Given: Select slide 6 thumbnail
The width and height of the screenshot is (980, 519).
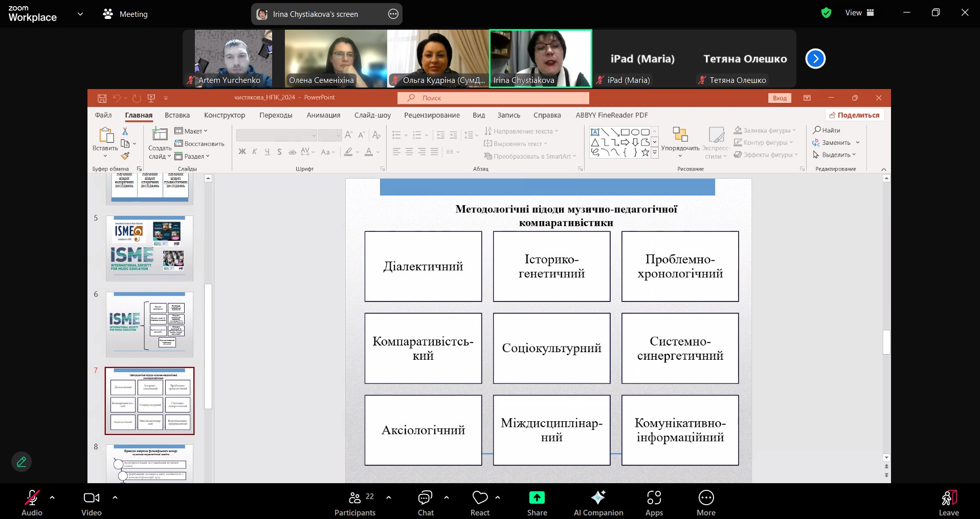Looking at the screenshot, I should point(149,325).
